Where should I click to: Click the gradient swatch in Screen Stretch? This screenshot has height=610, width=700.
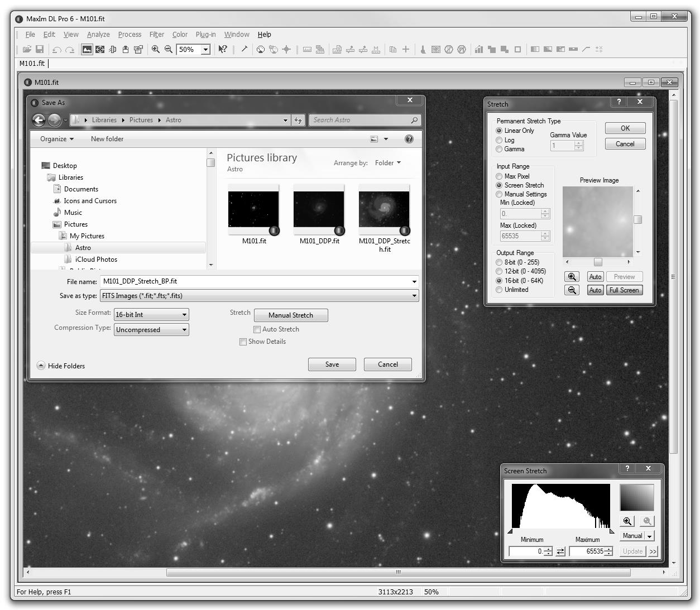[637, 498]
